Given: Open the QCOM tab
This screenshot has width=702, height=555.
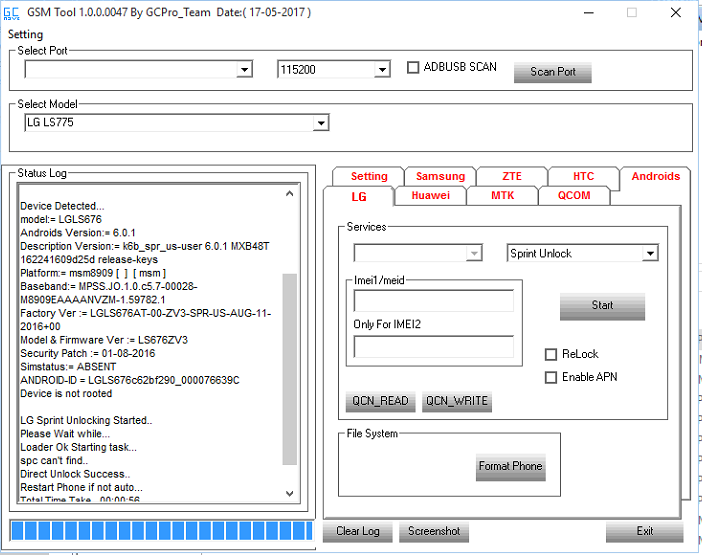Looking at the screenshot, I should click(x=574, y=196).
